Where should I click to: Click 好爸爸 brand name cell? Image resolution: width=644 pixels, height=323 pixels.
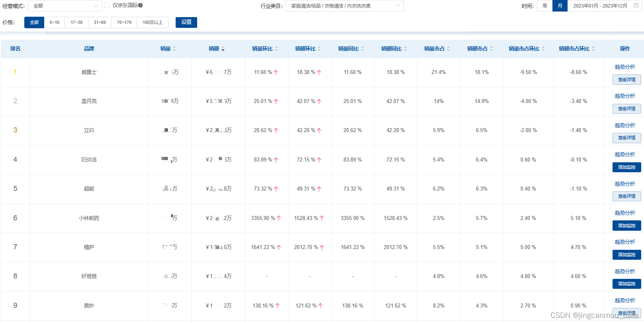[x=89, y=276]
